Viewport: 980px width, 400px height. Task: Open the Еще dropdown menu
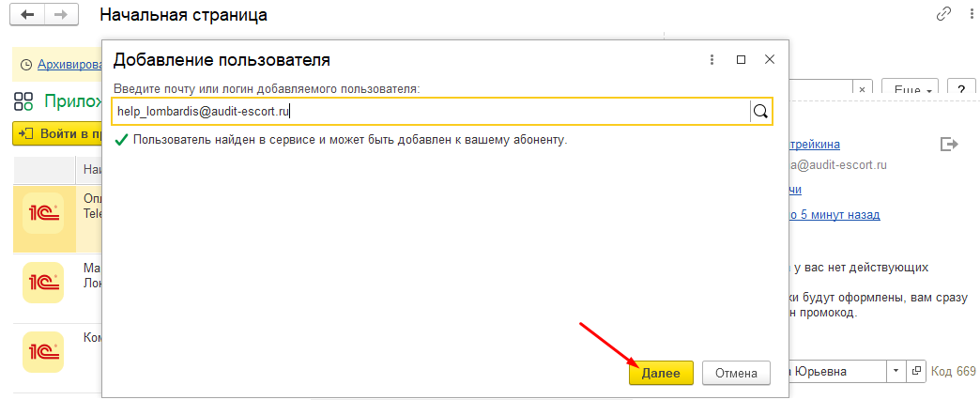click(912, 89)
